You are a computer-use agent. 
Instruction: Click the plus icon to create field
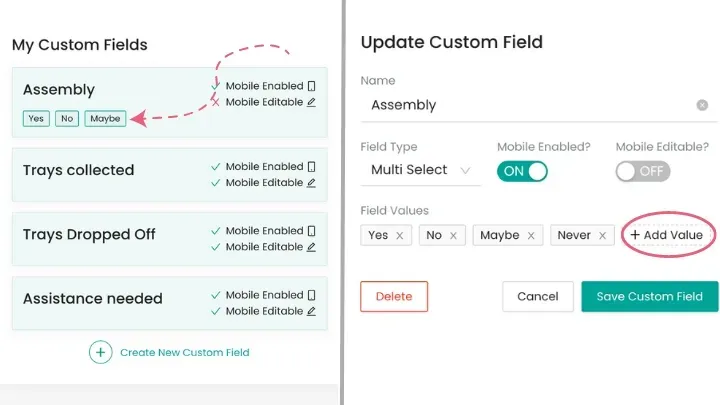[100, 352]
